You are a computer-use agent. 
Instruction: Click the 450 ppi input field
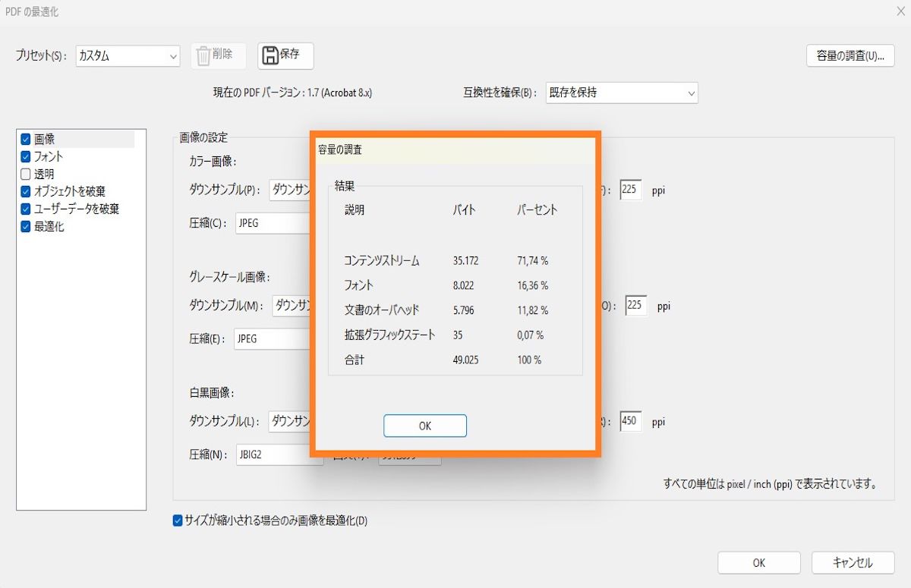[x=630, y=421]
